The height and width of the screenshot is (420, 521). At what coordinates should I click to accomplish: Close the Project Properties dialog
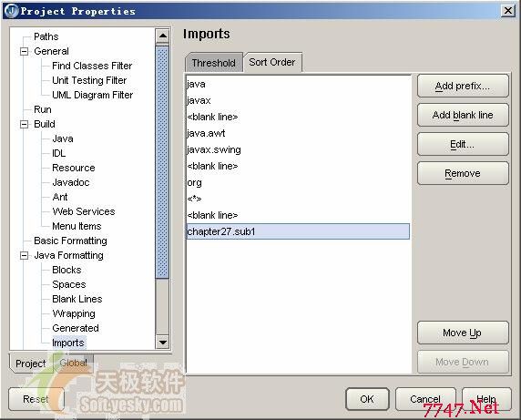508,11
